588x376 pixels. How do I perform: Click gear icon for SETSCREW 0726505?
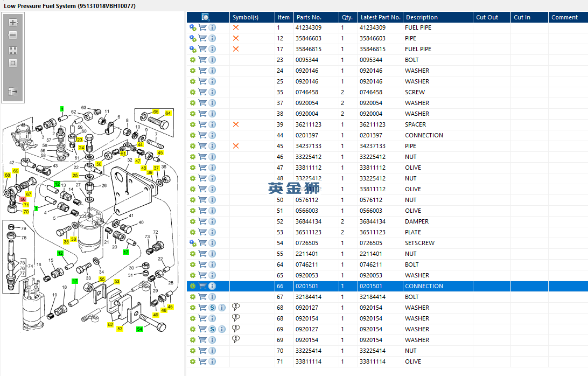coord(193,243)
